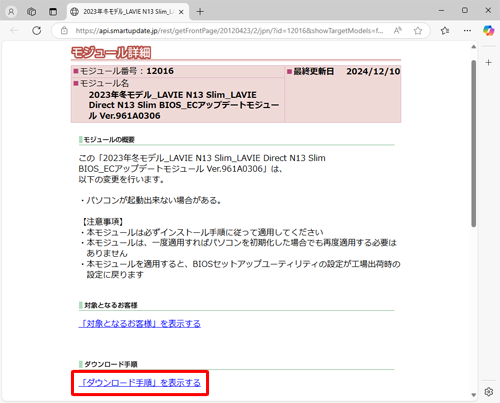The width and height of the screenshot is (500, 403).
Task: Open the tab actions menu icon
Action: click(53, 12)
